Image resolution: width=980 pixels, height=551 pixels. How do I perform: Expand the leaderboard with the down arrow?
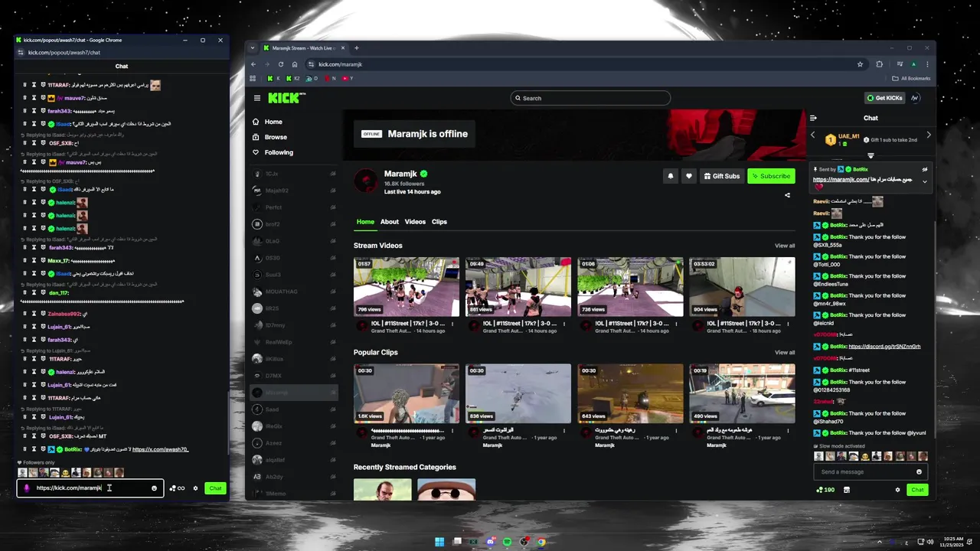tap(871, 155)
